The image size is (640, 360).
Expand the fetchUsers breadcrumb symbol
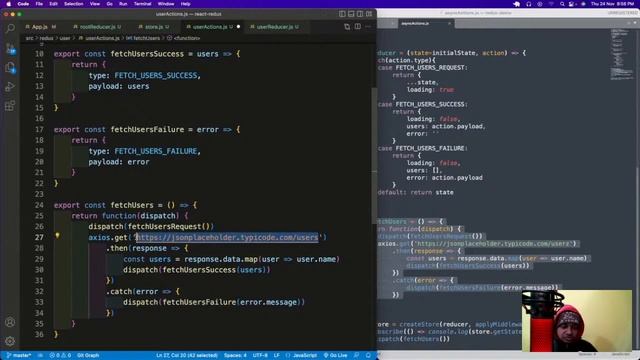coord(143,38)
